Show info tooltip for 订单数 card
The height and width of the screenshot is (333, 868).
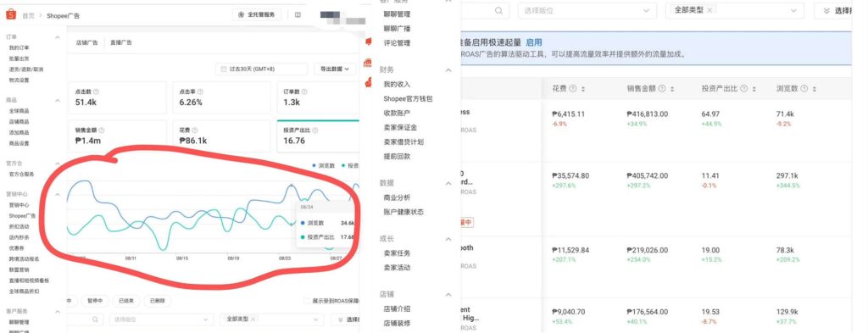pyautogui.click(x=304, y=92)
